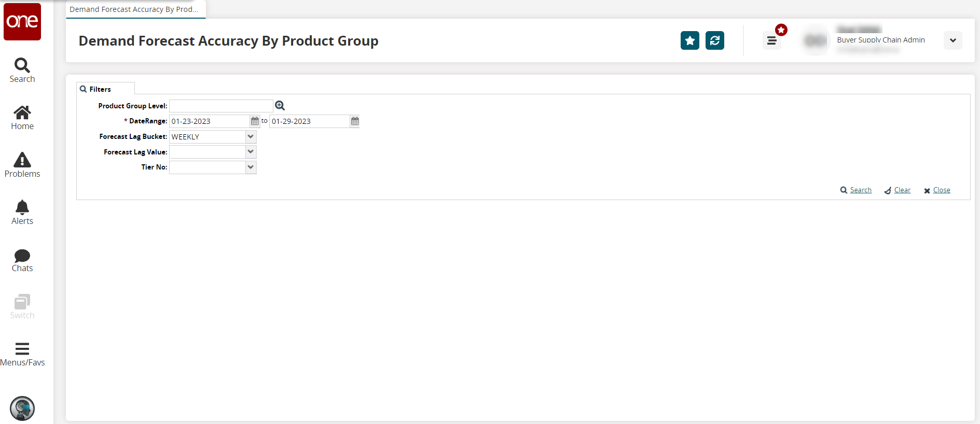The height and width of the screenshot is (424, 980).
Task: Click the Search link in filters
Action: click(860, 190)
